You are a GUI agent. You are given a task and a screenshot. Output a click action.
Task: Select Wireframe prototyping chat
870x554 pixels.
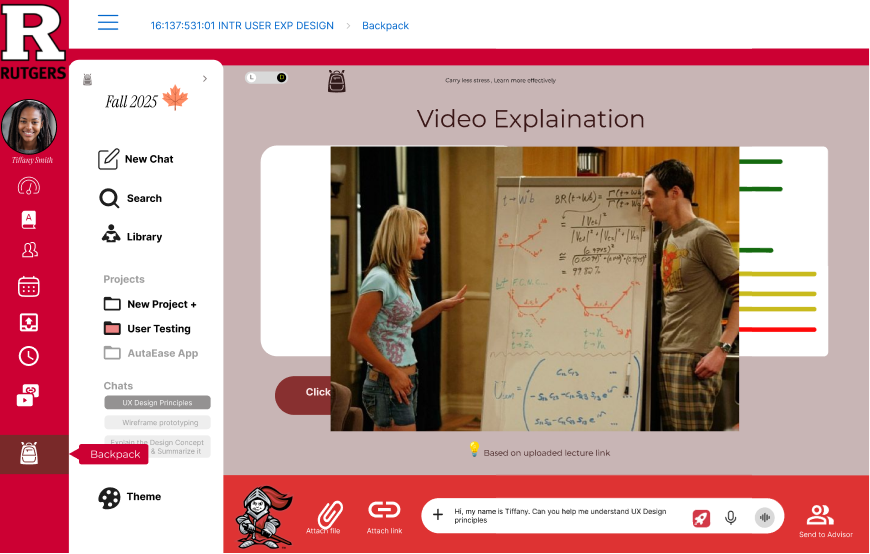158,422
